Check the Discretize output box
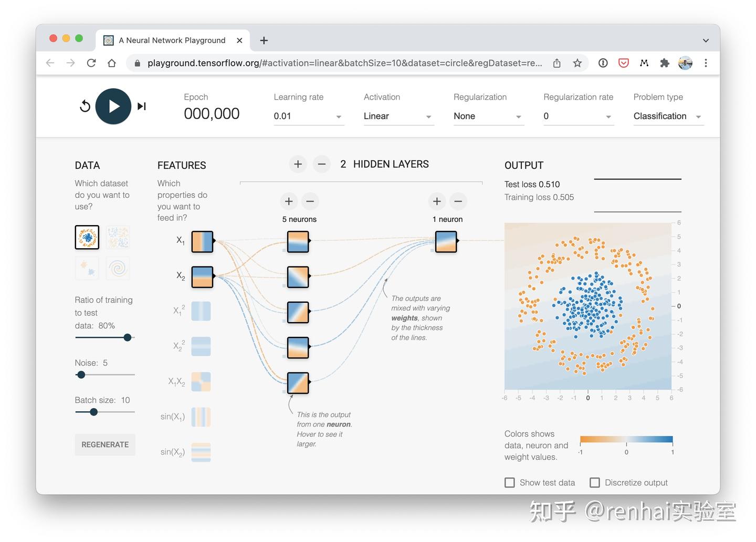Image resolution: width=756 pixels, height=542 pixels. coord(595,483)
